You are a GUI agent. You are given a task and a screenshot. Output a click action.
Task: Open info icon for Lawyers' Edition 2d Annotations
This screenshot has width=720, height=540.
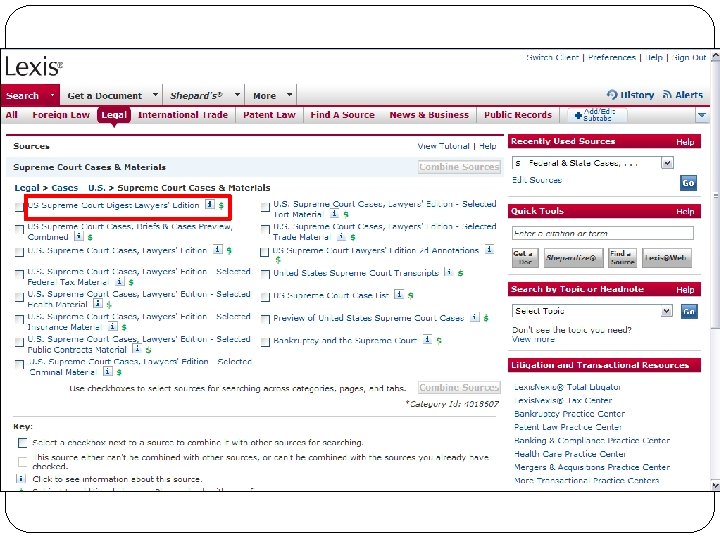click(489, 249)
